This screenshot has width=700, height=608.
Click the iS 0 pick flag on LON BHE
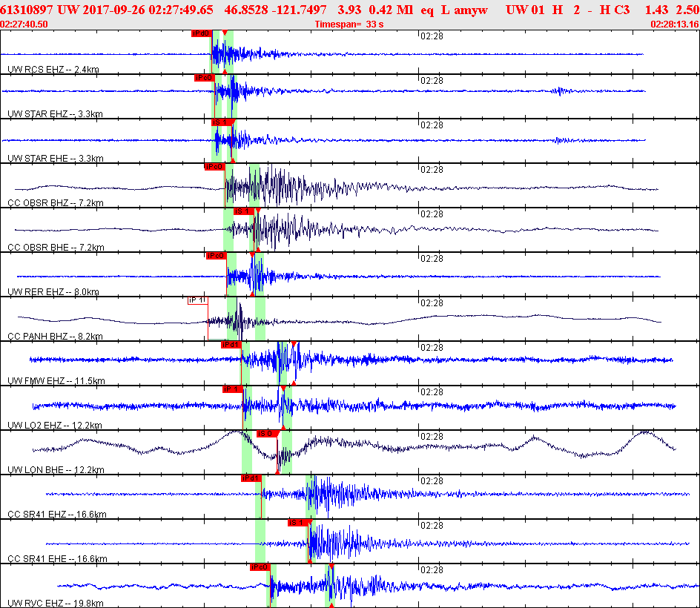(x=267, y=434)
